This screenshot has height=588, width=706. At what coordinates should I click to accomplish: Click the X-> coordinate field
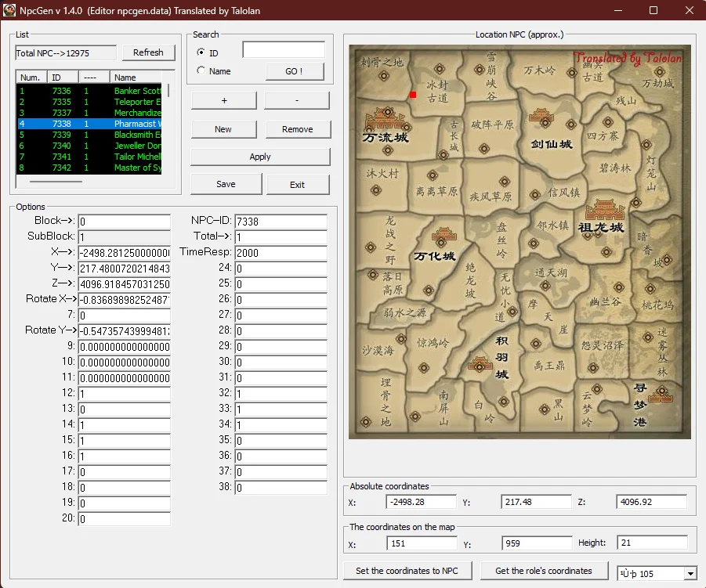click(125, 253)
